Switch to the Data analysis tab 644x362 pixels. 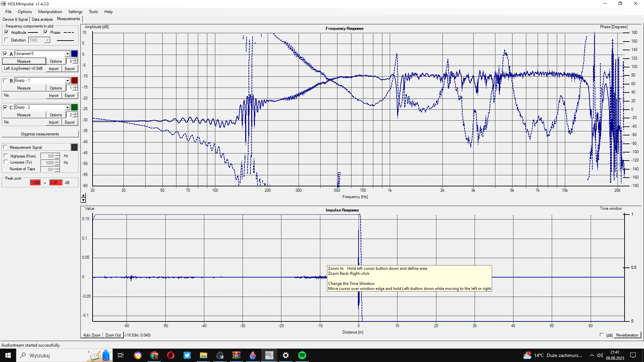tap(42, 19)
